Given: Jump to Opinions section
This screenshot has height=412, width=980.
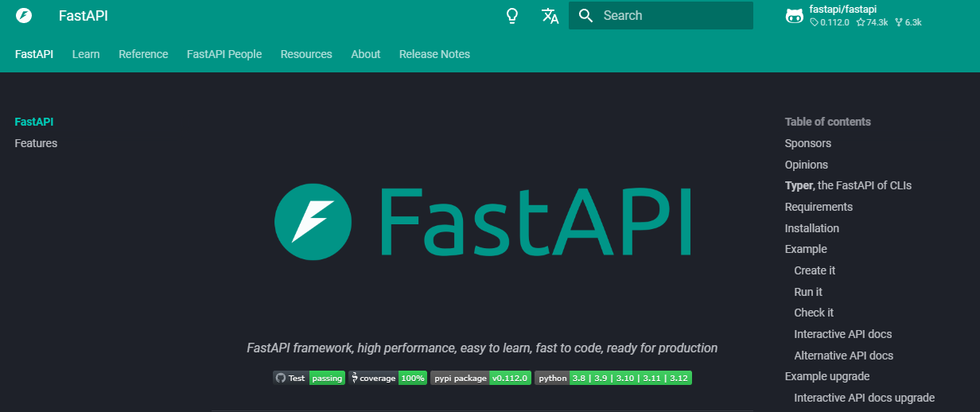Looking at the screenshot, I should point(807,165).
